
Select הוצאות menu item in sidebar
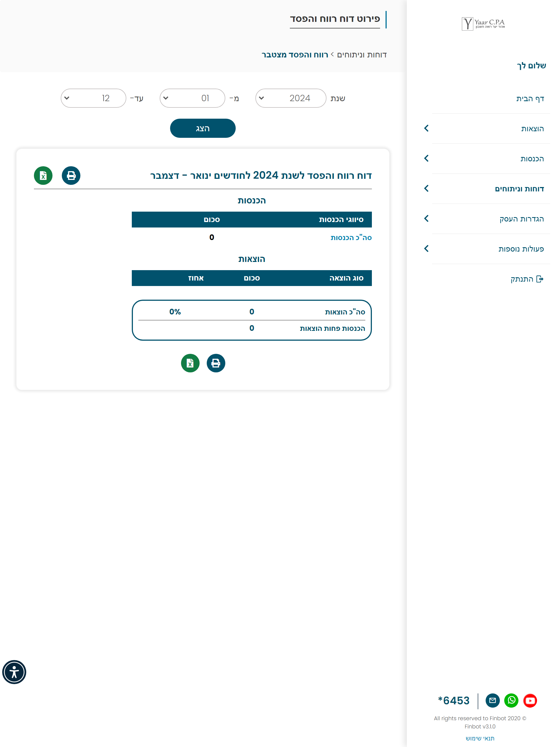click(532, 129)
